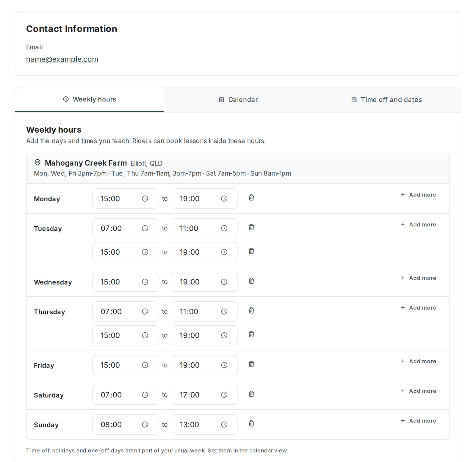Add more hours to Tuesday
This screenshot has width=476, height=462.
coord(418,224)
